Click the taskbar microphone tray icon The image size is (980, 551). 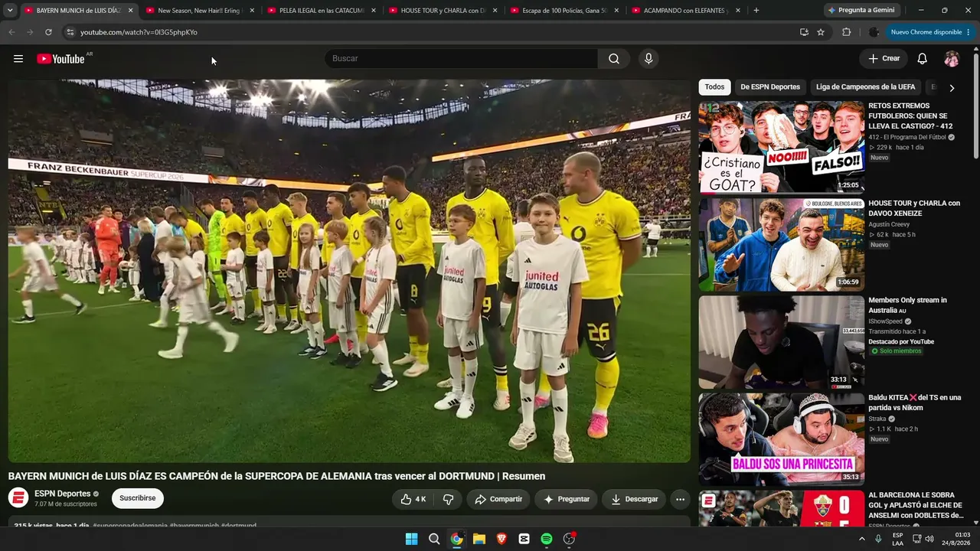pos(878,539)
